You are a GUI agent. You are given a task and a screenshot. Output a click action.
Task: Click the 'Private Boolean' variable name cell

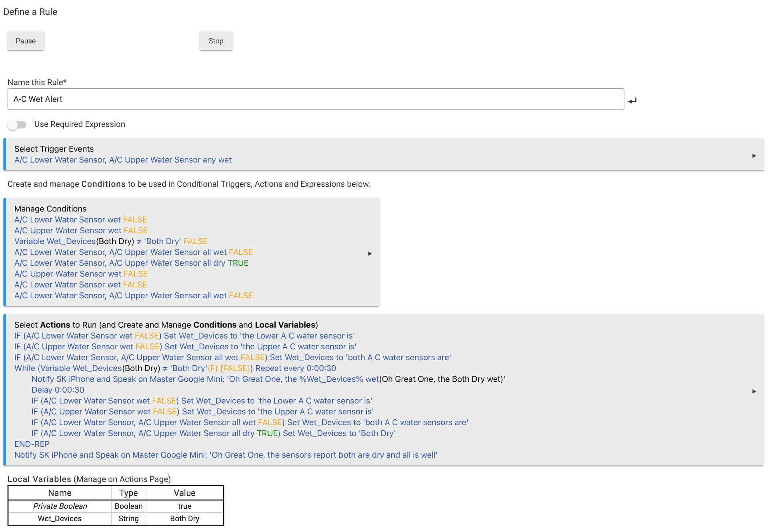click(60, 506)
